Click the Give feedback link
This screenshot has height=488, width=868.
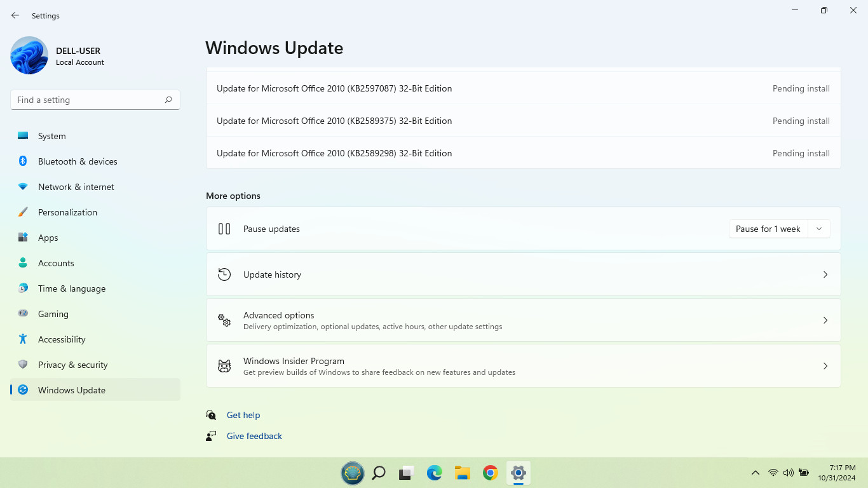tap(254, 436)
